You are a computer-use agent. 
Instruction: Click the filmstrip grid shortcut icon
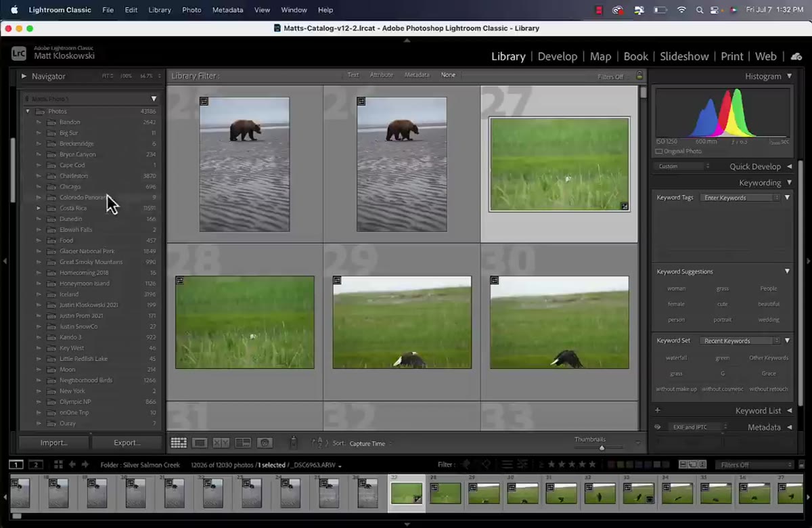pos(58,464)
